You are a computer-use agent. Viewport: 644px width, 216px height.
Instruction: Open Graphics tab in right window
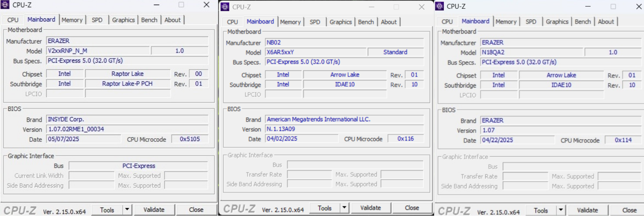click(x=557, y=21)
